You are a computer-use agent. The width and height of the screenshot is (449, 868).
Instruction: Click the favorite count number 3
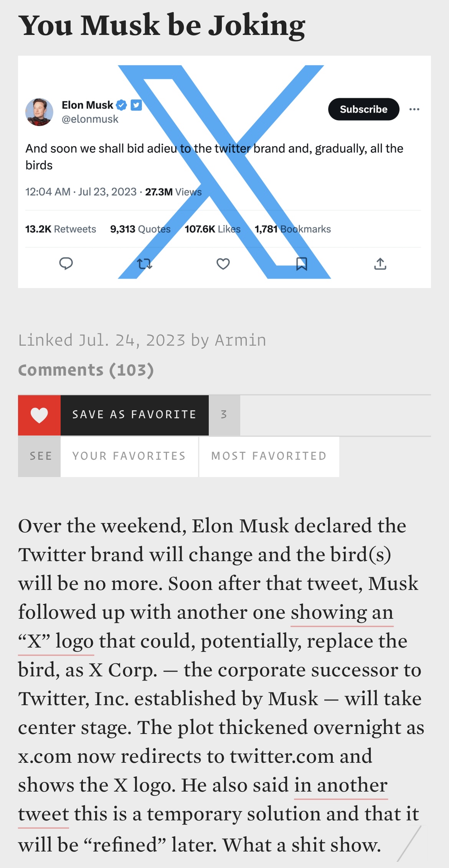(x=224, y=415)
